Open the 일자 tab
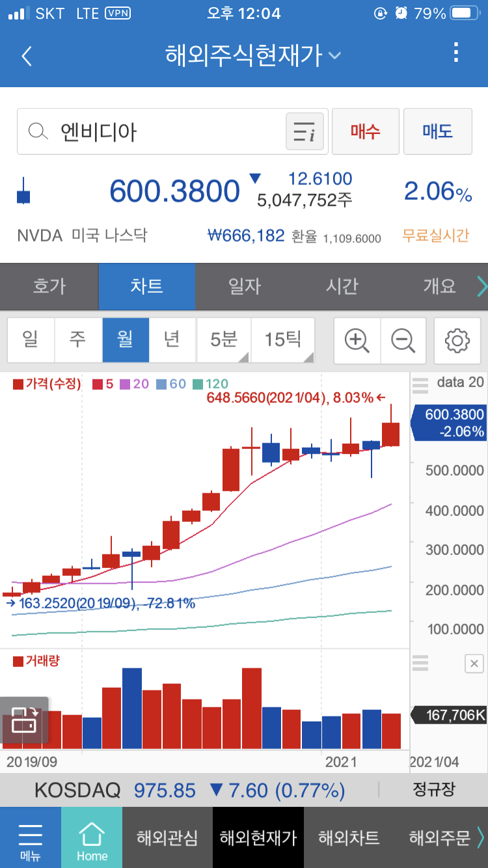The image size is (488, 868). [x=244, y=286]
